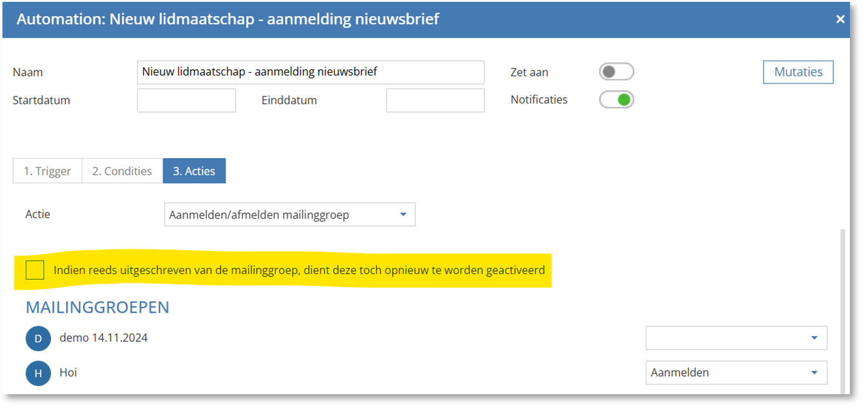868x411 pixels.
Task: Expand the dropdown for demo 14.11.2024
Action: [736, 338]
